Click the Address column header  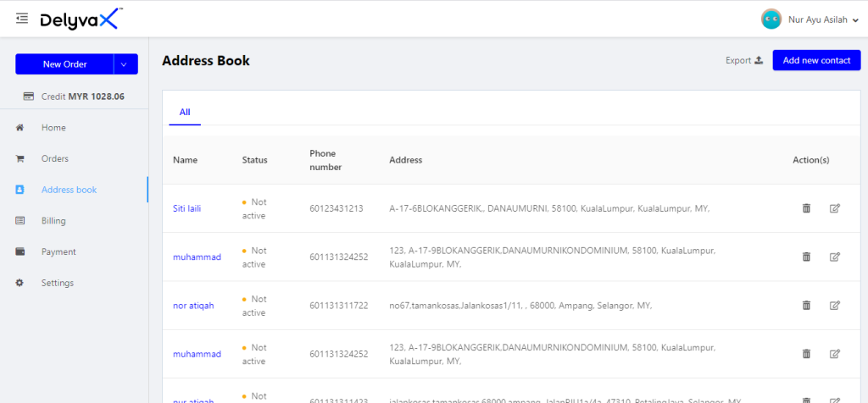tap(406, 160)
